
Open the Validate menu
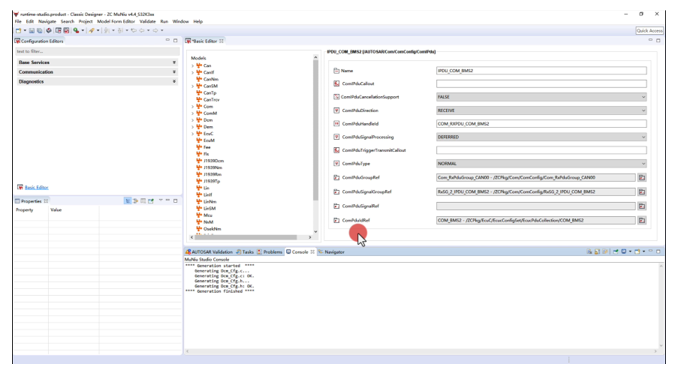(148, 21)
